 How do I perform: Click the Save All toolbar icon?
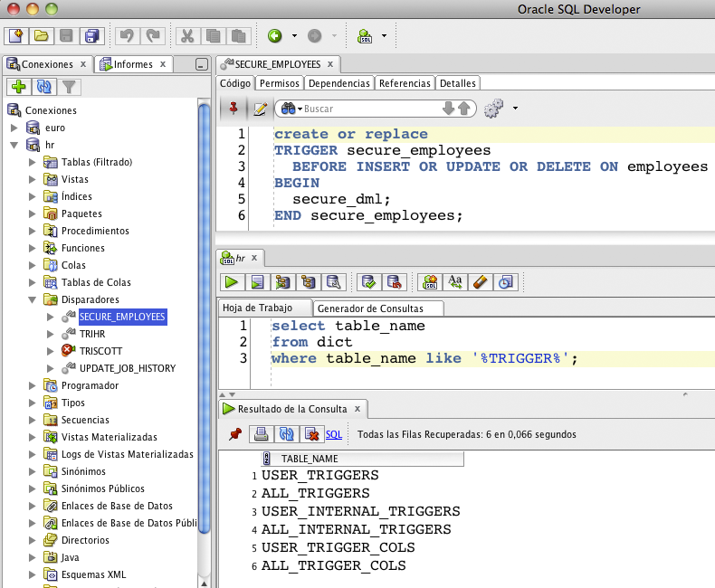(x=91, y=36)
